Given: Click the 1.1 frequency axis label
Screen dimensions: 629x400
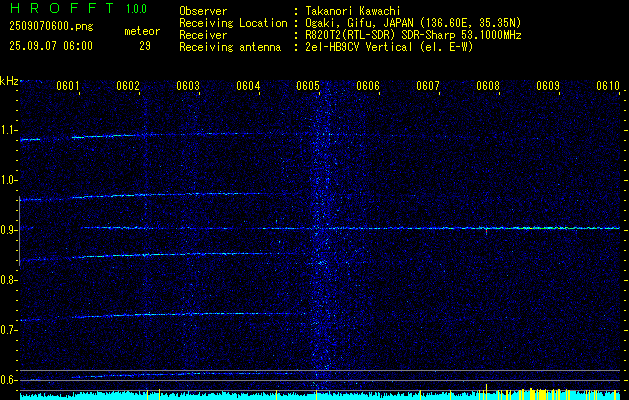Looking at the screenshot, I should (x=8, y=130).
